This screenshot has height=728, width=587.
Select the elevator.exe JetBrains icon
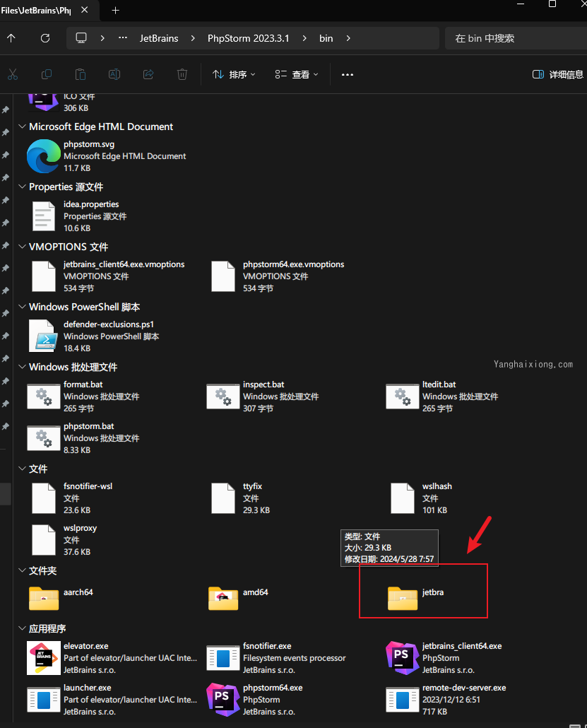44,658
